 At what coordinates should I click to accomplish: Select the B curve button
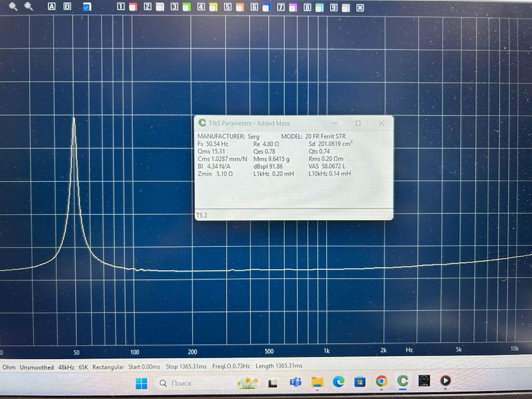pyautogui.click(x=67, y=7)
